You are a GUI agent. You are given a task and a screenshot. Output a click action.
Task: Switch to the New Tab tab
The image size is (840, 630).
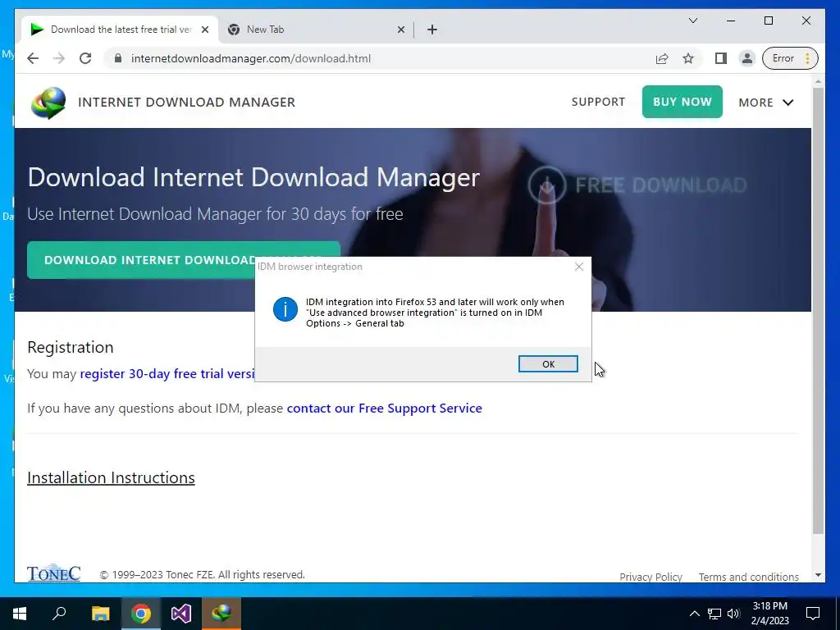[315, 30]
